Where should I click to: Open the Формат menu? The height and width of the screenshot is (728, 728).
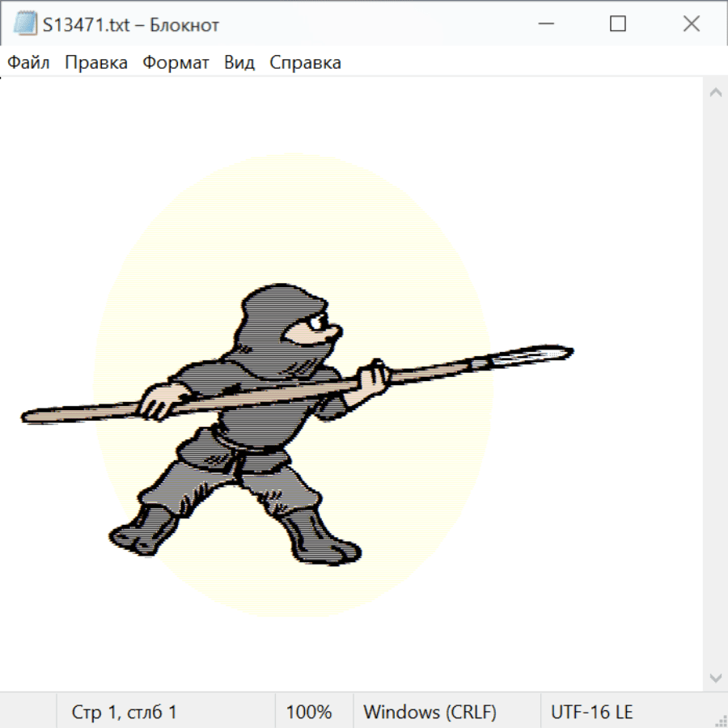[176, 62]
